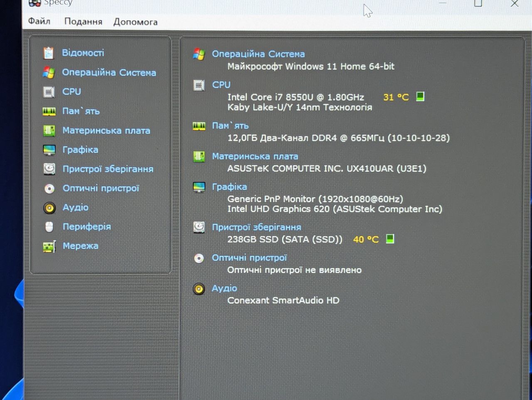Click the hard drive icon in summary panel
This screenshot has height=400, width=532.
pos(199,227)
